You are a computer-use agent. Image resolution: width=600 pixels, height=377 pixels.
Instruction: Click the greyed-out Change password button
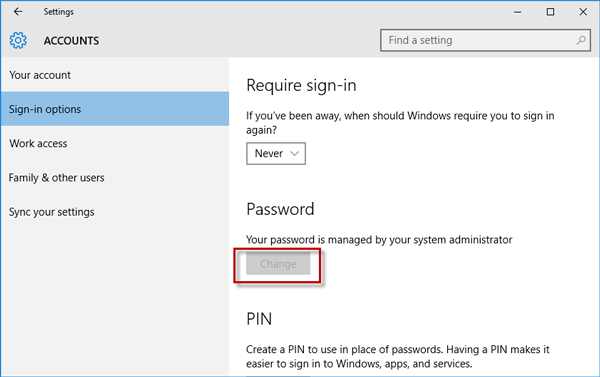278,264
